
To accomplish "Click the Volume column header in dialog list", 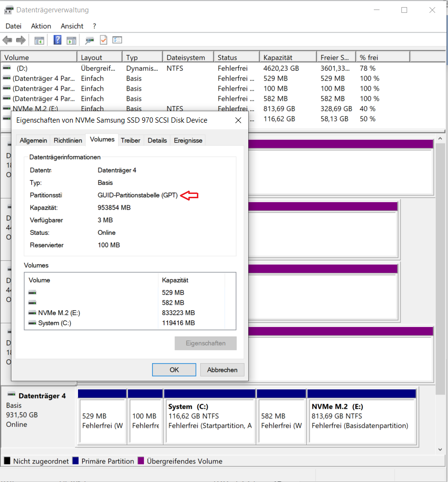I will 91,280.
